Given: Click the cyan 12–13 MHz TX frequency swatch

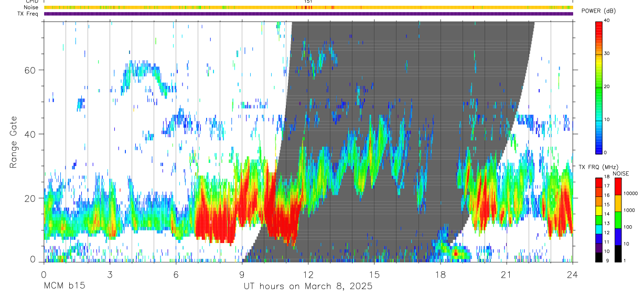Looking at the screenshot, I should (x=599, y=228).
